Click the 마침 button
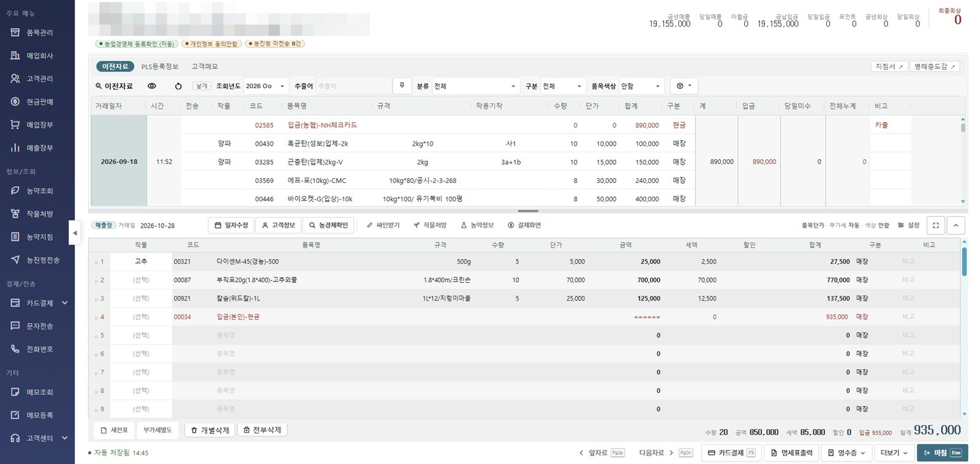The width and height of the screenshot is (980, 464). [942, 453]
